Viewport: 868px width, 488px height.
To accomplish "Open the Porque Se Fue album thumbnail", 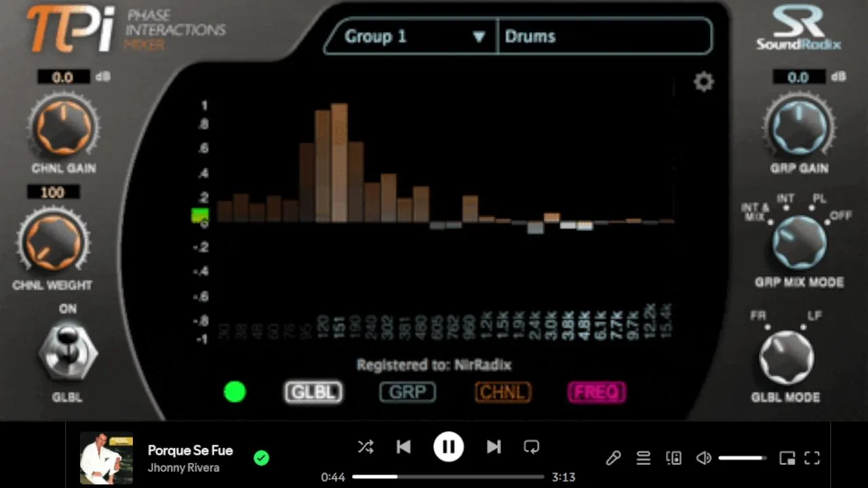I will (106, 458).
